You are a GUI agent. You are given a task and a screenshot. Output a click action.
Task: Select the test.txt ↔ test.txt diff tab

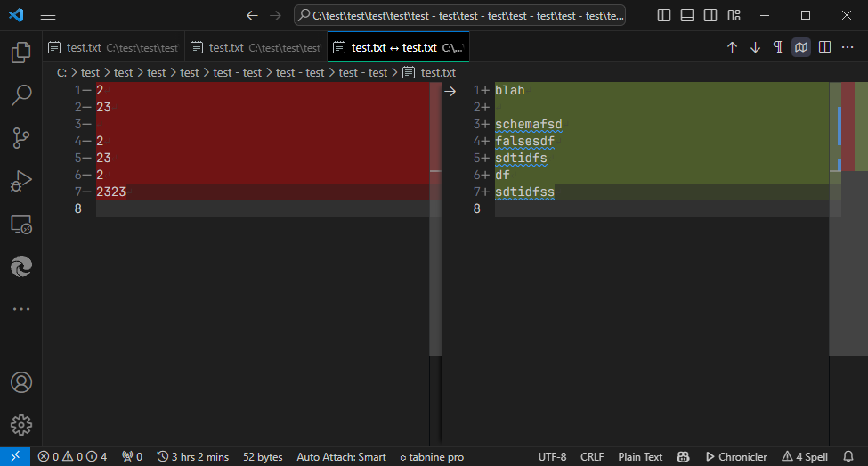point(399,47)
